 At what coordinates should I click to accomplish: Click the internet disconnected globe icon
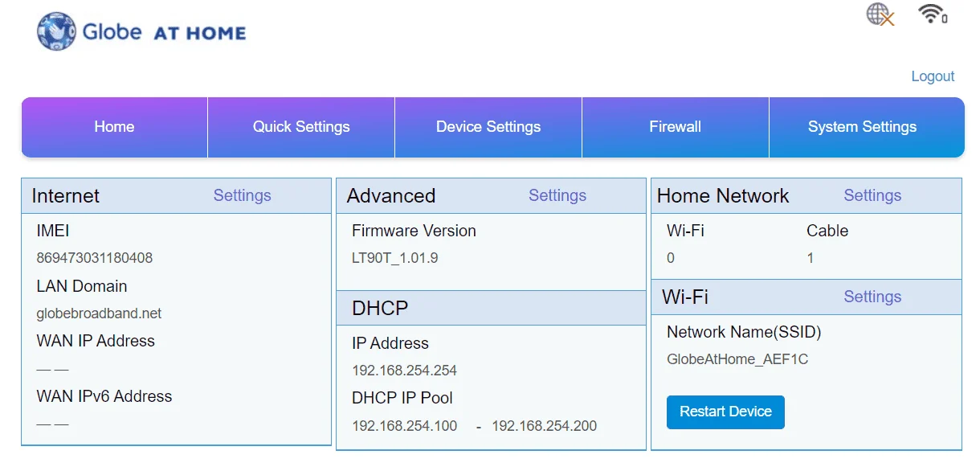tap(880, 14)
